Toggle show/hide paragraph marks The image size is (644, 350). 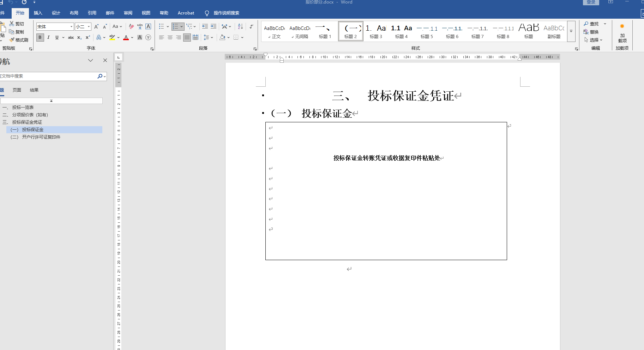(251, 26)
